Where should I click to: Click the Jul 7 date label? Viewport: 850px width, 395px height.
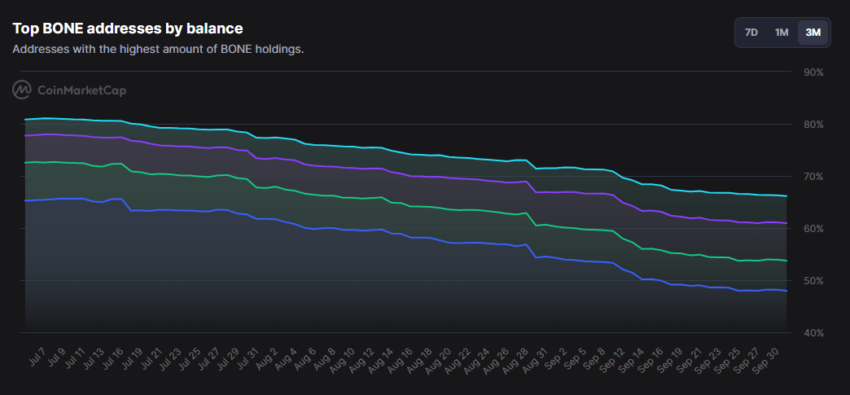pyautogui.click(x=37, y=354)
